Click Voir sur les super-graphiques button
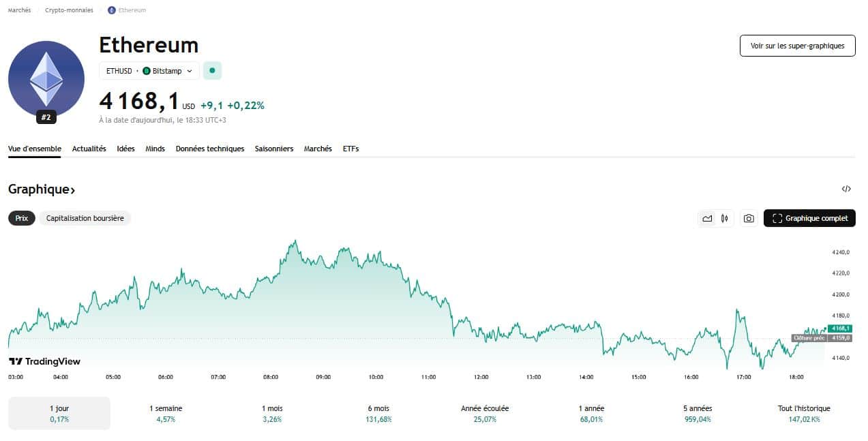This screenshot has width=868, height=441. (797, 46)
